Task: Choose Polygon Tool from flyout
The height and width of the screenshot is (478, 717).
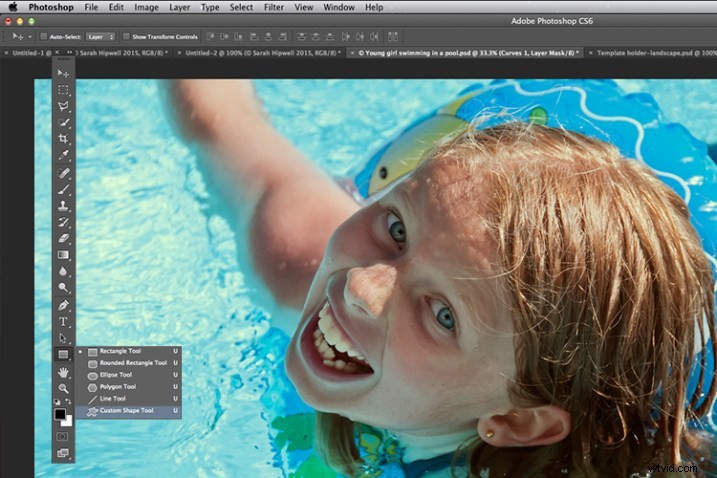Action: point(128,387)
